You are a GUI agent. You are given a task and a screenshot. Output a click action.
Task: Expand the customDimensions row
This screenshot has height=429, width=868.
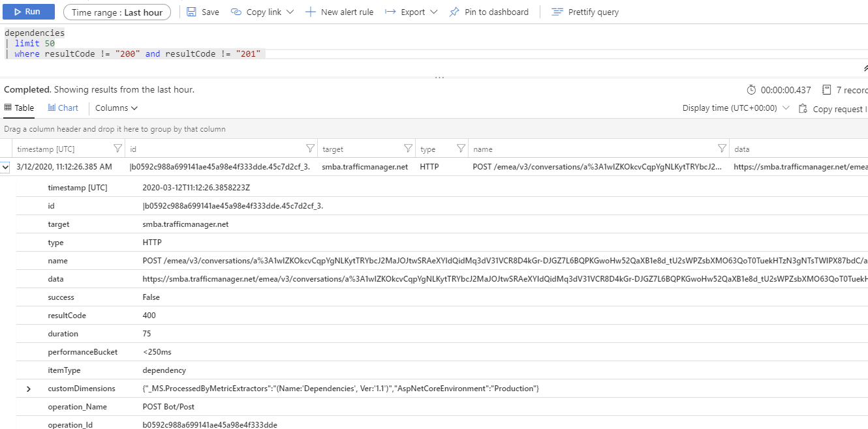point(27,388)
